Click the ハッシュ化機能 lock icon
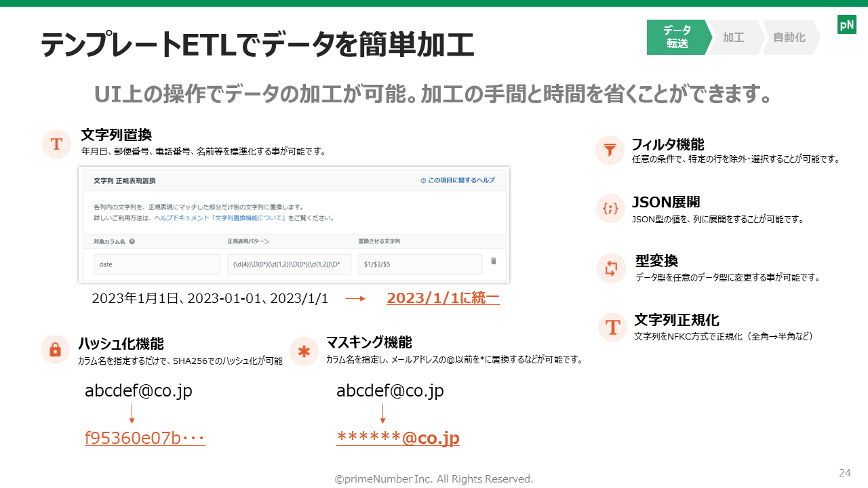 (55, 350)
